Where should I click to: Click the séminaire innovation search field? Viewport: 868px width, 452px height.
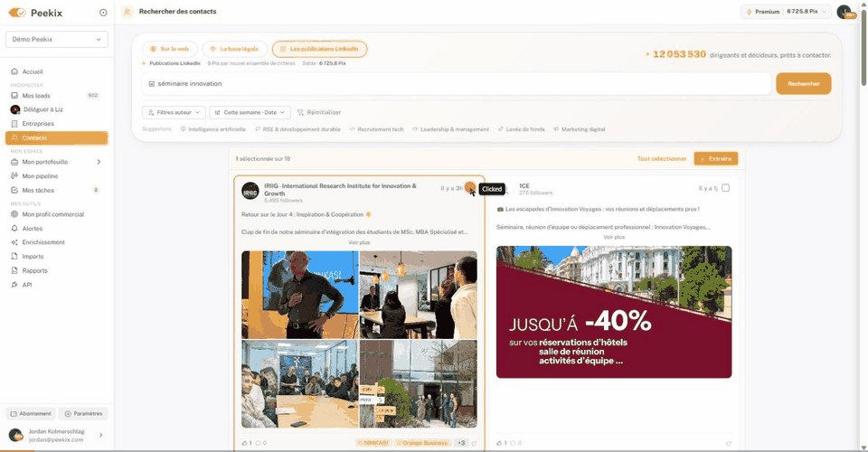click(x=457, y=83)
